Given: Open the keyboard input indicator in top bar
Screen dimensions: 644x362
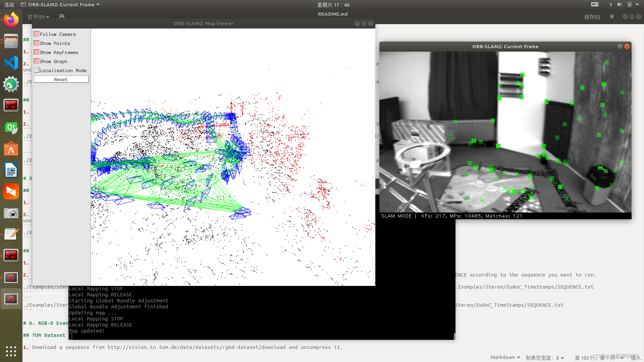Looking at the screenshot, I should 595,5.
